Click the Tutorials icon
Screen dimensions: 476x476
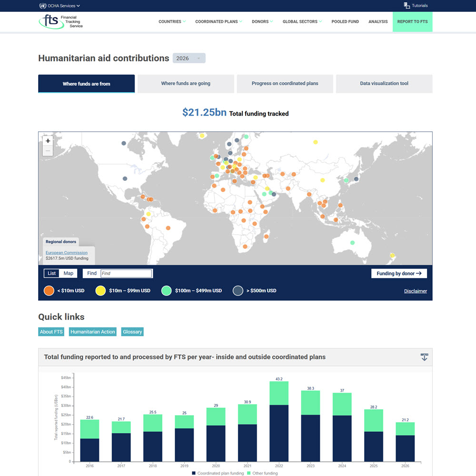[x=407, y=5]
